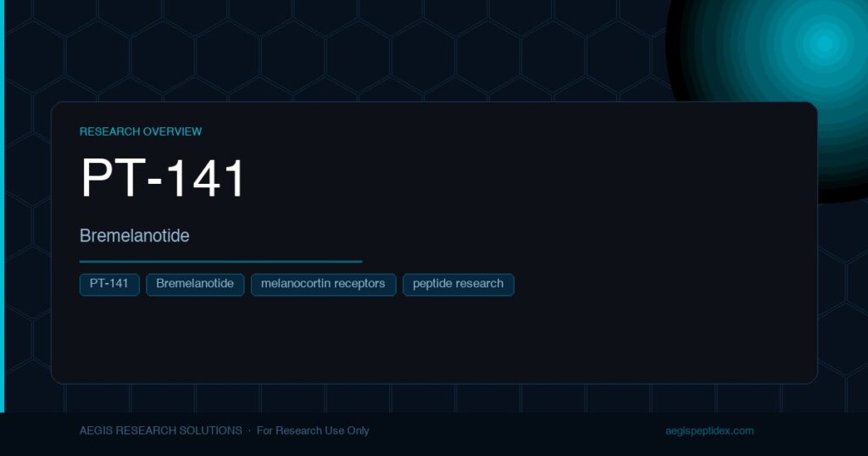Choose the peptide research tag

[459, 285]
